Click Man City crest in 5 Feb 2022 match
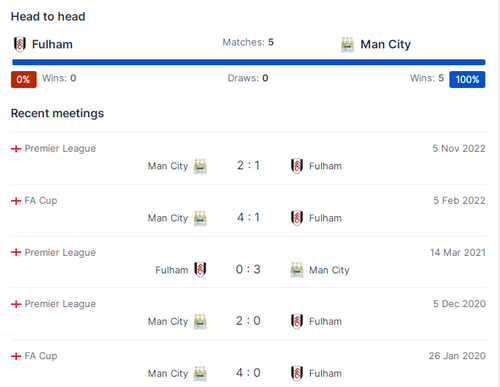The width and height of the screenshot is (500, 387). tap(200, 218)
